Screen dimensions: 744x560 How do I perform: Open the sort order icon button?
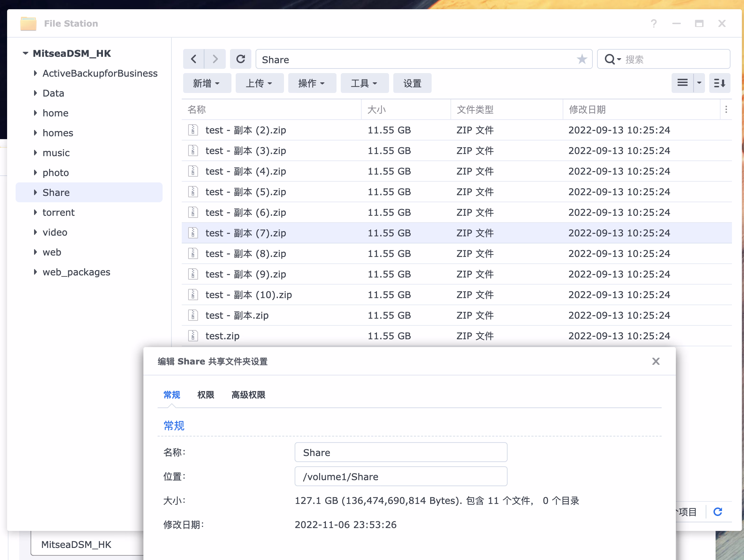coord(720,83)
